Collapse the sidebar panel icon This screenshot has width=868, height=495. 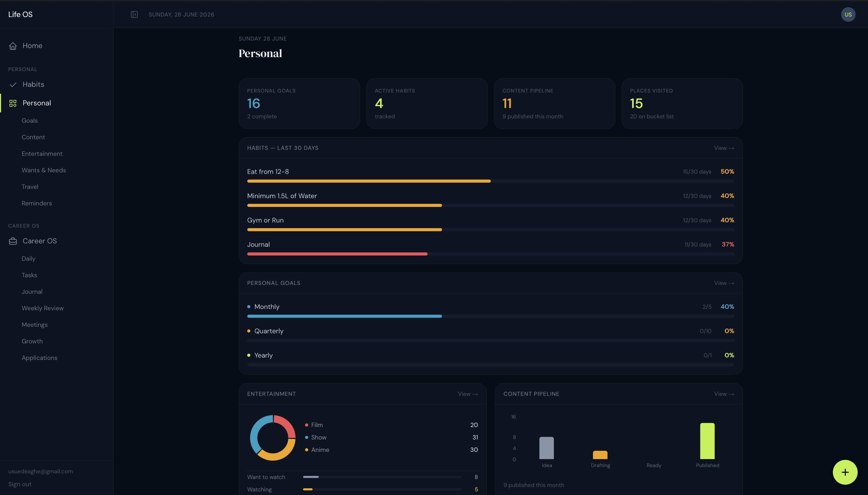coord(134,14)
